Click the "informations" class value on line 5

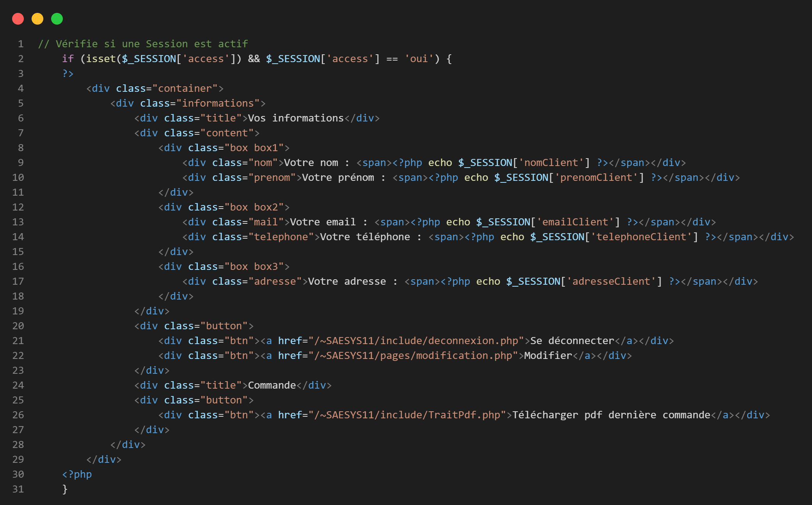pyautogui.click(x=218, y=103)
